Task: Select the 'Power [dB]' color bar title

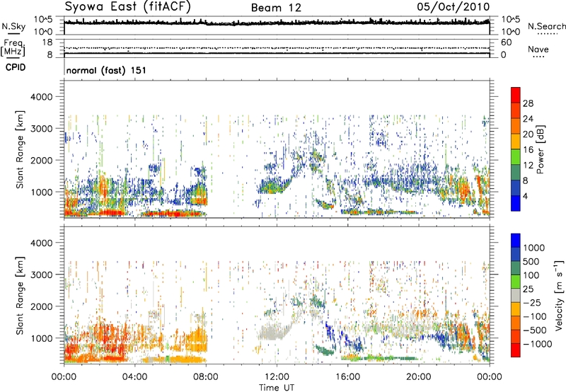Action: pos(540,149)
